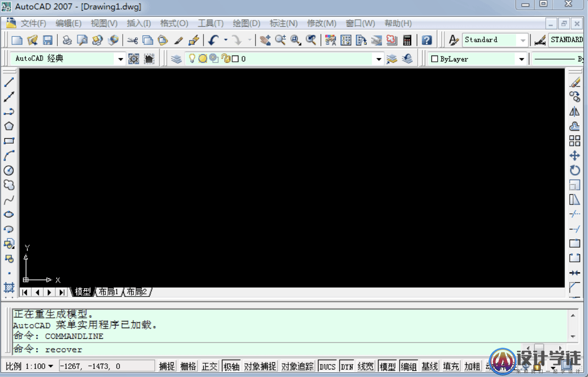The height and width of the screenshot is (377, 588).
Task: Select the Arc tool
Action: click(x=9, y=156)
